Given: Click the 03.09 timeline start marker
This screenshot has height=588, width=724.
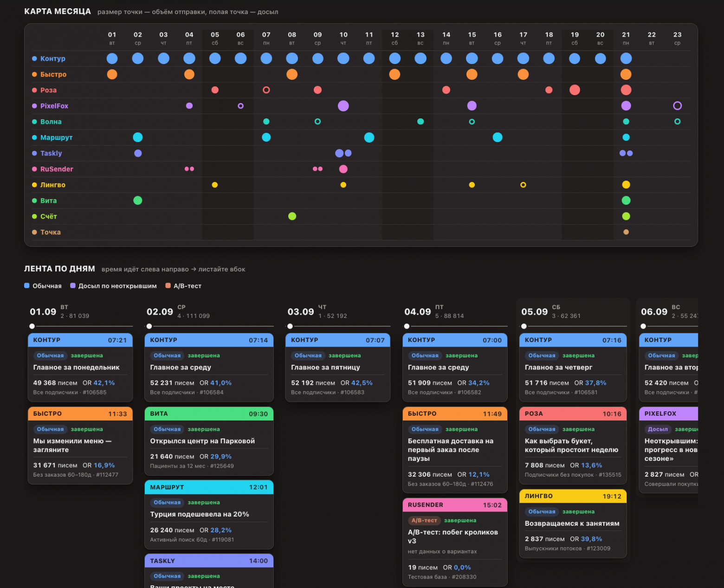Looking at the screenshot, I should (290, 326).
